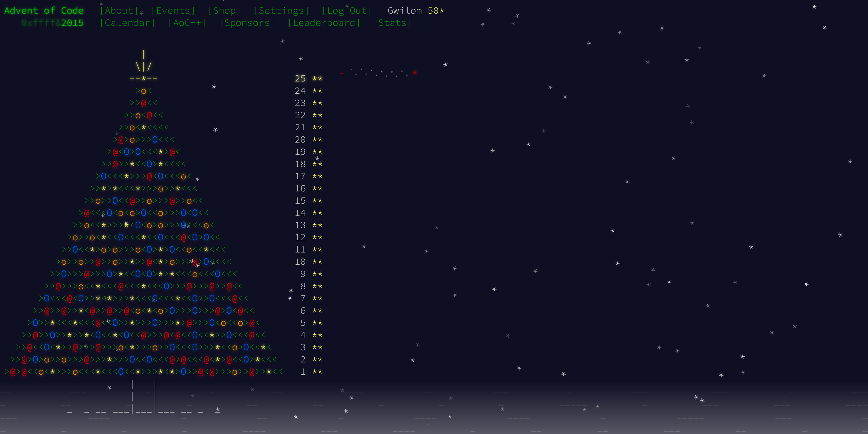Image resolution: width=868 pixels, height=434 pixels.
Task: Switch to the Leaderboard
Action: click(x=324, y=23)
